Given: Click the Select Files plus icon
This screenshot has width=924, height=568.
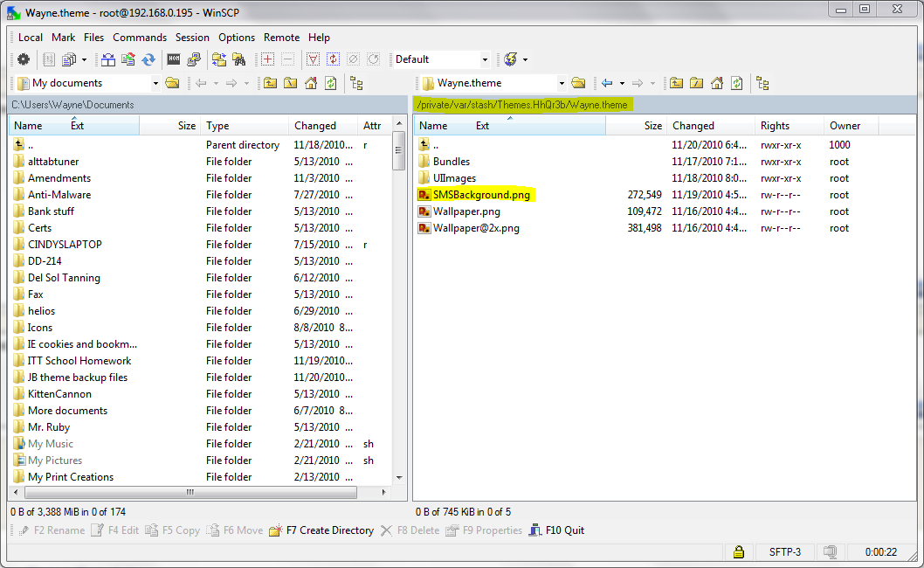Looking at the screenshot, I should tap(267, 59).
